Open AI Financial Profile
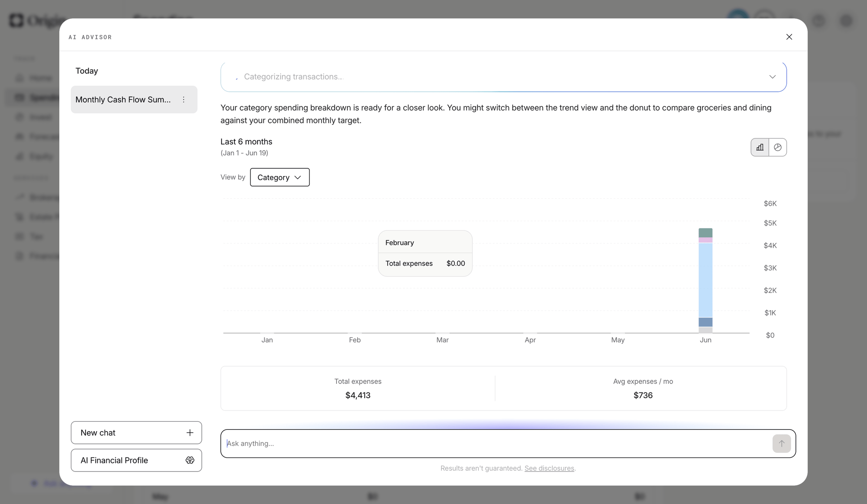Viewport: 867px width, 504px height. [136, 460]
